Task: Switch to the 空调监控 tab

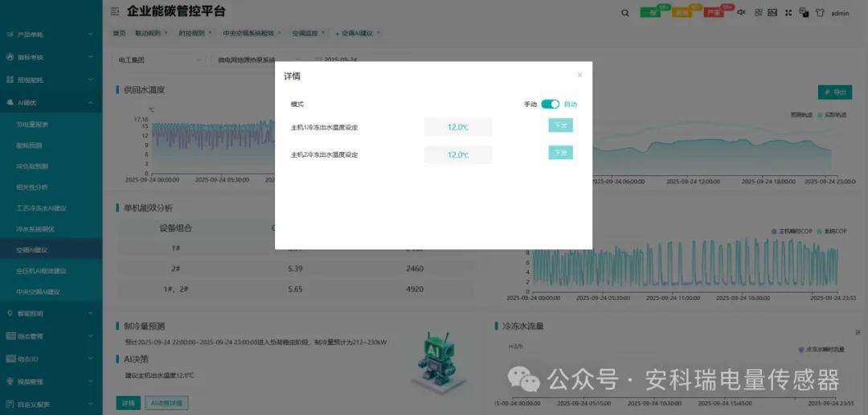Action: click(305, 33)
